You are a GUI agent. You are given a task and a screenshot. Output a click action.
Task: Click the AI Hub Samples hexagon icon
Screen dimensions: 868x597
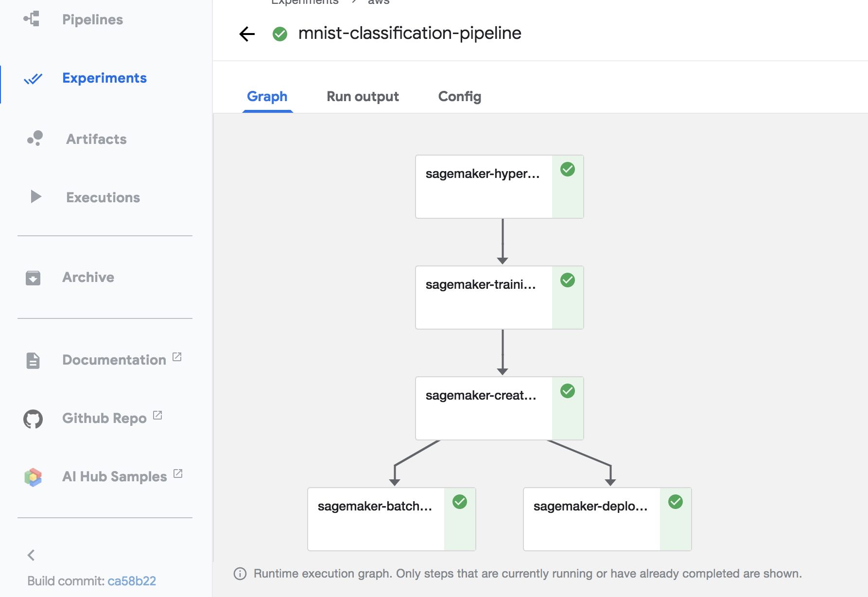coord(33,477)
